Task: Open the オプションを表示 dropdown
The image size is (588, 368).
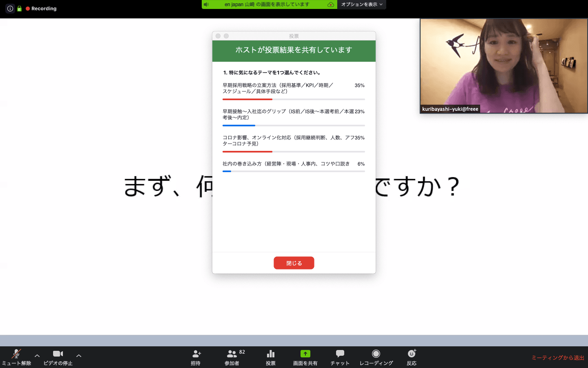Action: click(361, 4)
